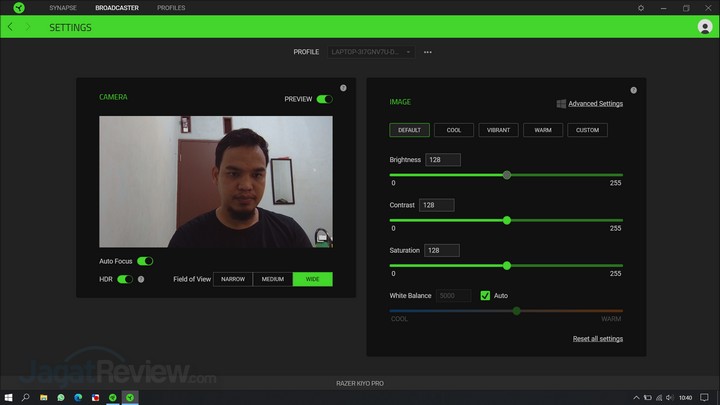The image size is (720, 405).
Task: Open Synapse settings gear icon
Action: [x=641, y=8]
